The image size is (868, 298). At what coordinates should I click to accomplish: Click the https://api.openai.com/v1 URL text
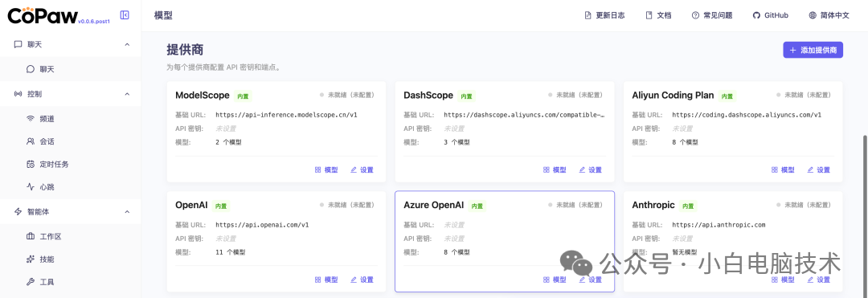262,225
